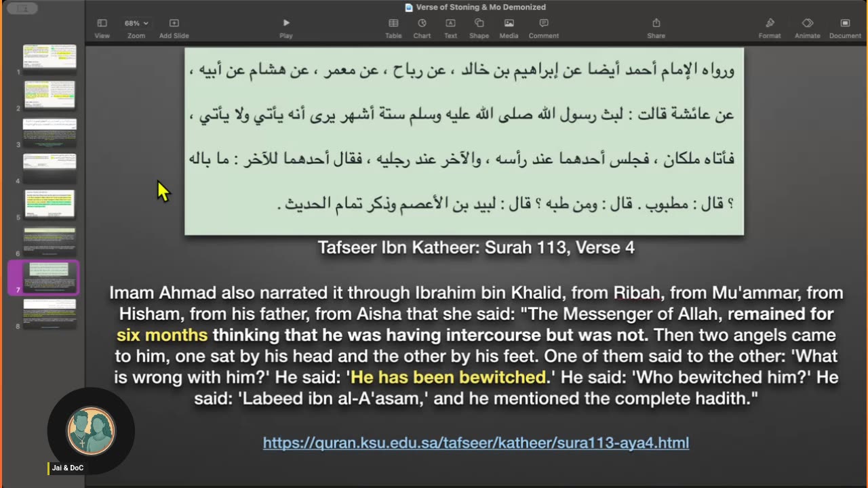This screenshot has height=488, width=868.
Task: Select slide 4 thumbnail
Action: (x=50, y=167)
